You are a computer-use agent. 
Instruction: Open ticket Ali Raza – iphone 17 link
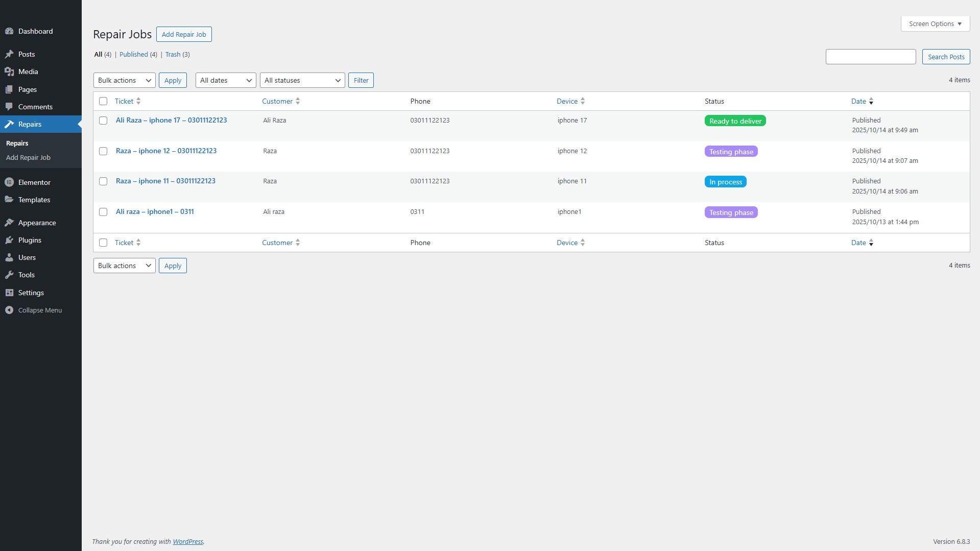[x=171, y=120]
